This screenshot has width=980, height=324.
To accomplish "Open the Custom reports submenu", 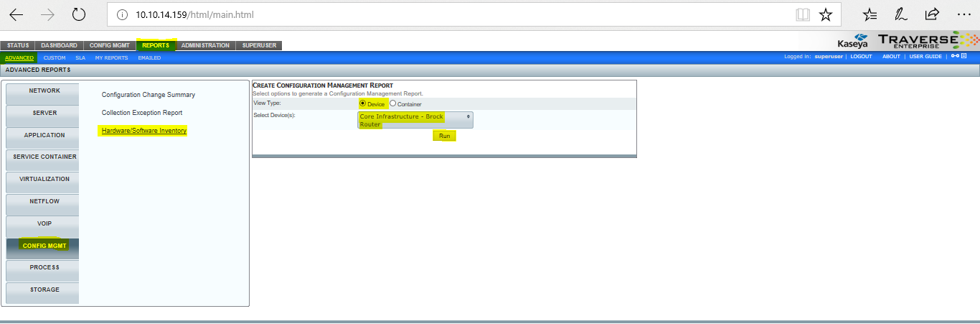I will click(55, 57).
